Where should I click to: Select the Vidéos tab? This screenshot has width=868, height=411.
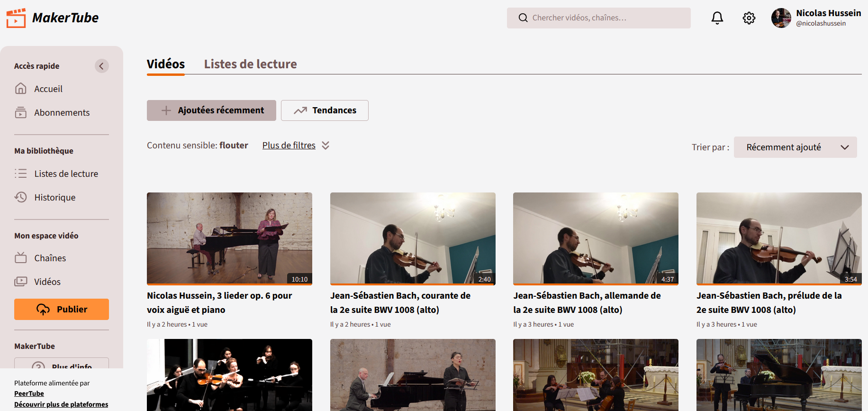click(166, 64)
